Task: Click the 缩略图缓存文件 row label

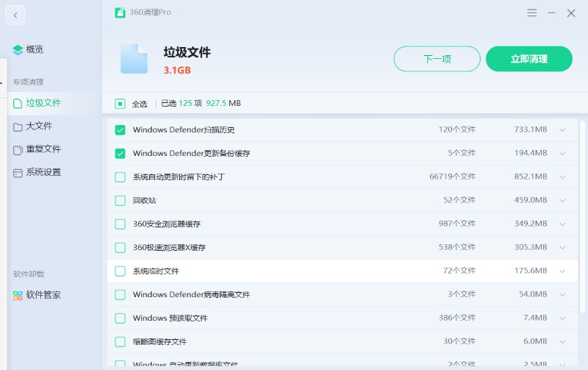Action: pos(159,342)
